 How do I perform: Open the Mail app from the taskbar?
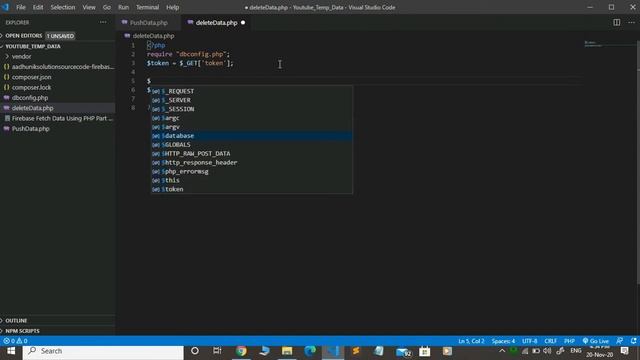pos(403,351)
